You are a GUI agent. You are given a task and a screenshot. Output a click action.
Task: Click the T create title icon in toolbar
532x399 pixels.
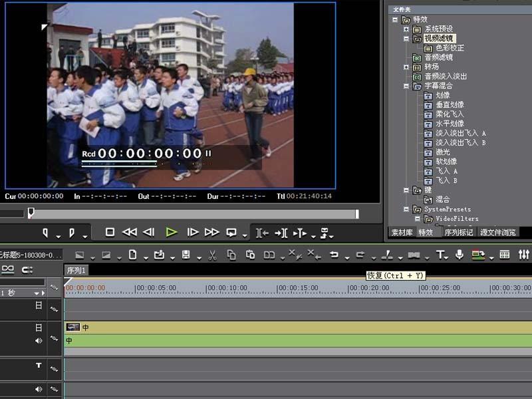point(440,255)
